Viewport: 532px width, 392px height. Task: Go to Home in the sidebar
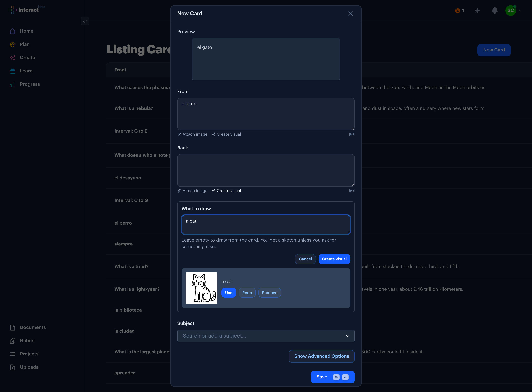click(26, 31)
